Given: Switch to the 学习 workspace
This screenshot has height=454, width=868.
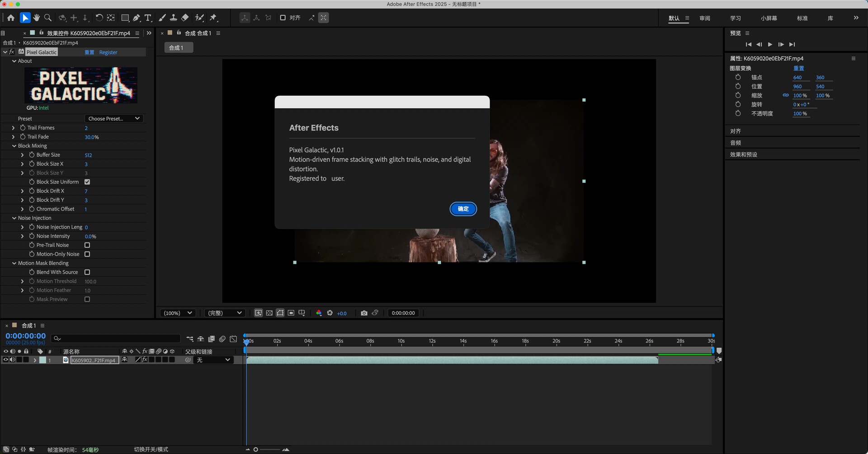Looking at the screenshot, I should pyautogui.click(x=736, y=18).
